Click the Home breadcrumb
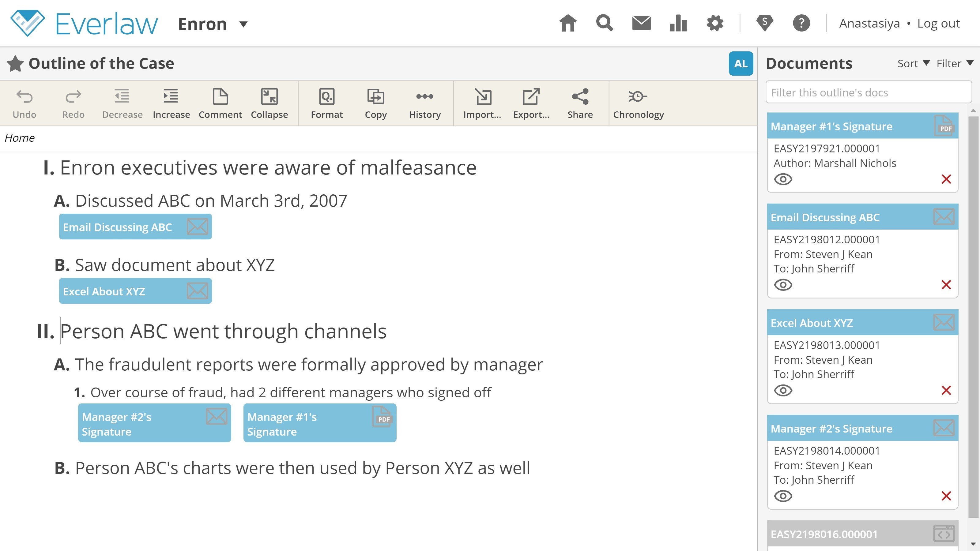 (19, 138)
